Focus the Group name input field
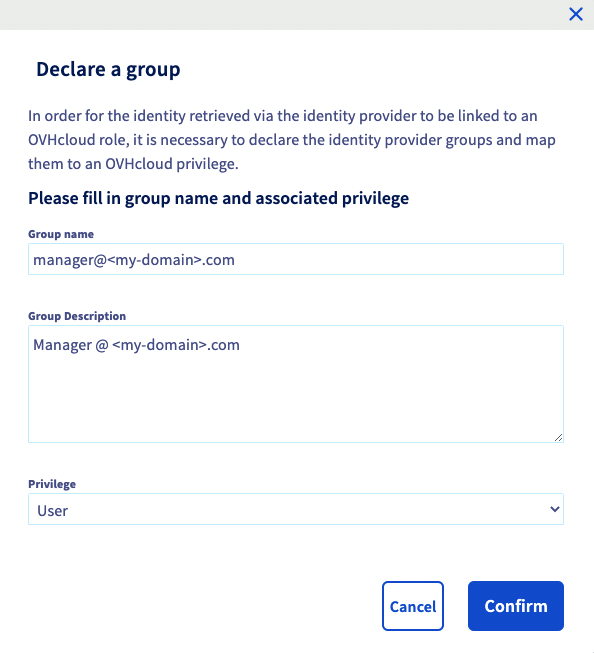Screen dimensions: 594x653 [x=296, y=259]
